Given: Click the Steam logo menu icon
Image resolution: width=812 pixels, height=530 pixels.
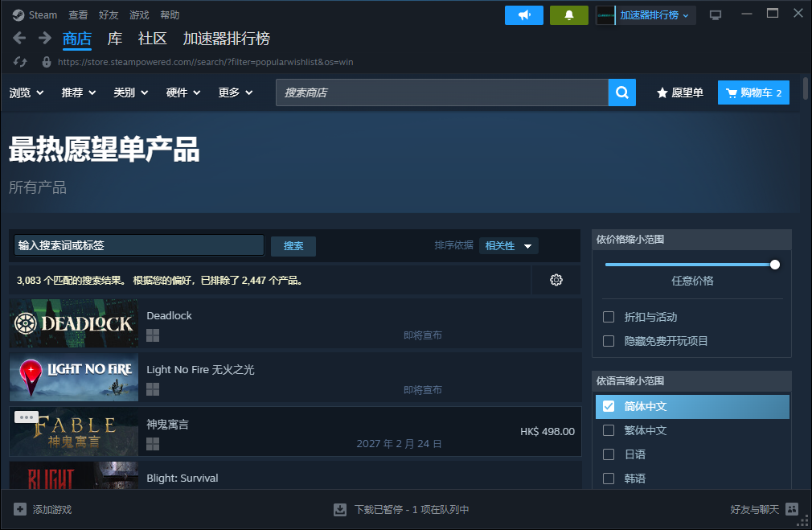Looking at the screenshot, I should (18, 15).
